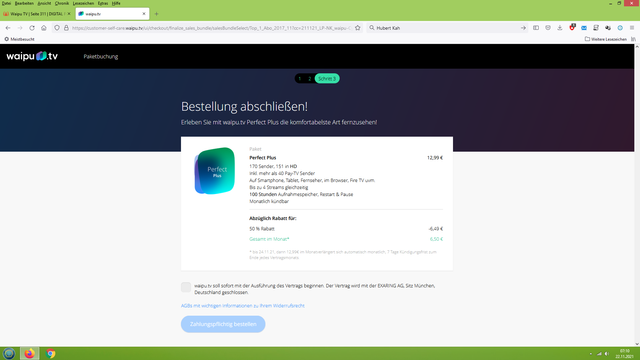Screen dimensions: 640x360
Task: Open the Ansicht menu
Action: click(x=44, y=3)
